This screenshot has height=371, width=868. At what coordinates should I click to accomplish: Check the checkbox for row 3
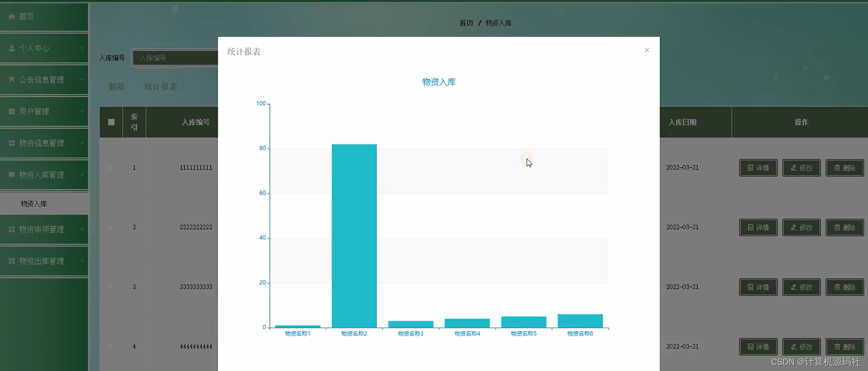point(110,287)
